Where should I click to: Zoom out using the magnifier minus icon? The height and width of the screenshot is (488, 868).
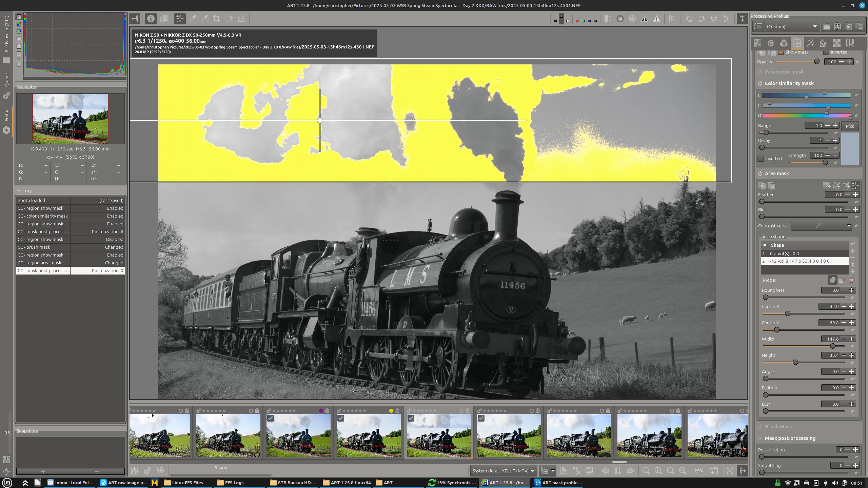[x=646, y=471]
